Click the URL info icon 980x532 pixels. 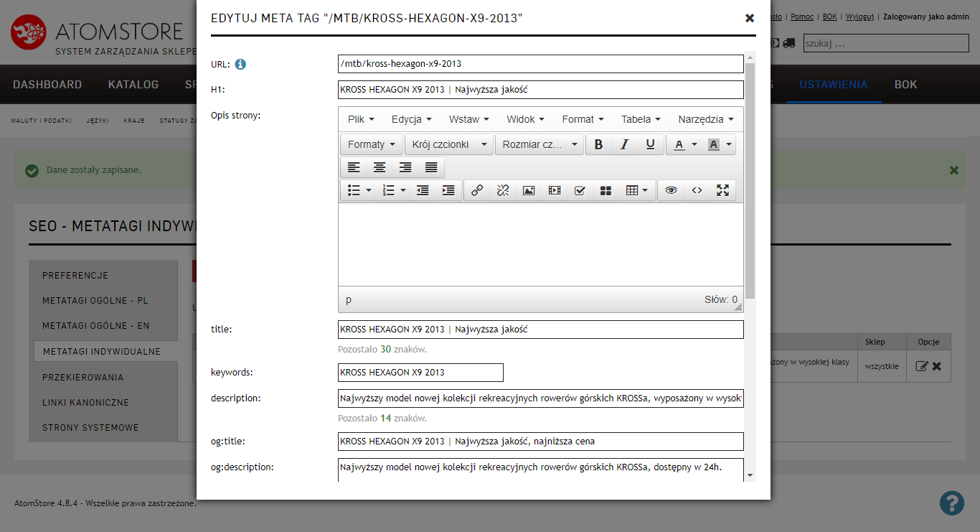[240, 64]
